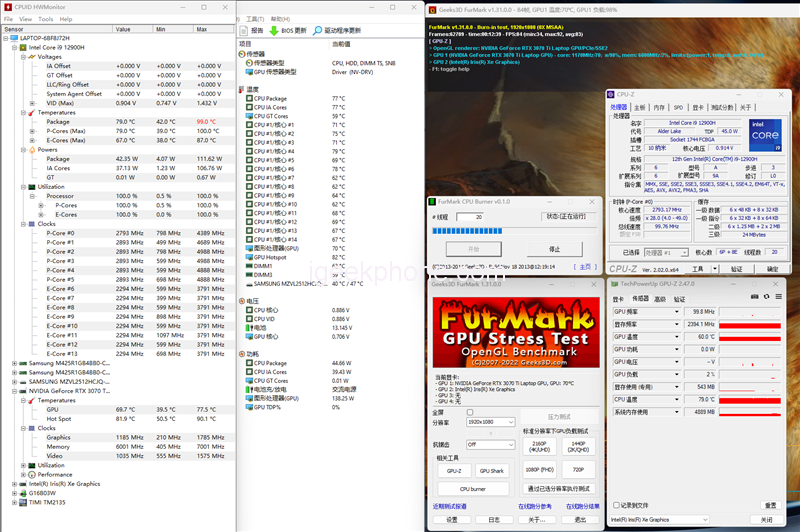Click the stop button in CPU Burner
The image size is (800, 532).
click(554, 249)
